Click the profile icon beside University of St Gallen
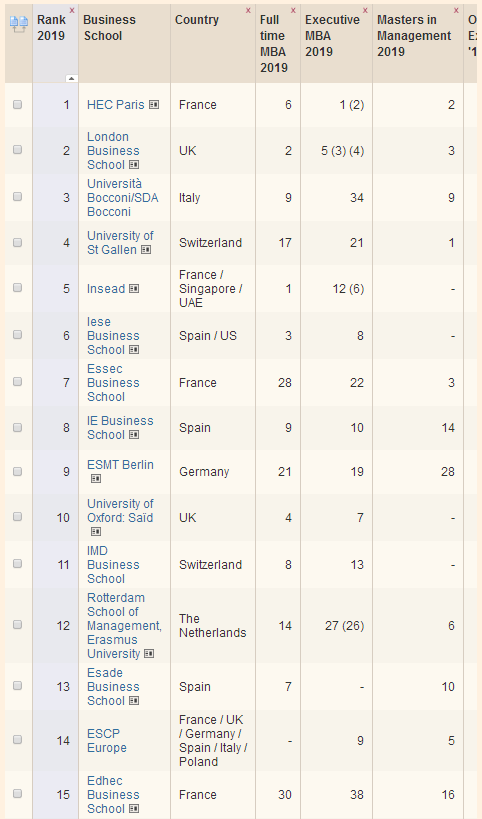The width and height of the screenshot is (482, 819). (146, 250)
